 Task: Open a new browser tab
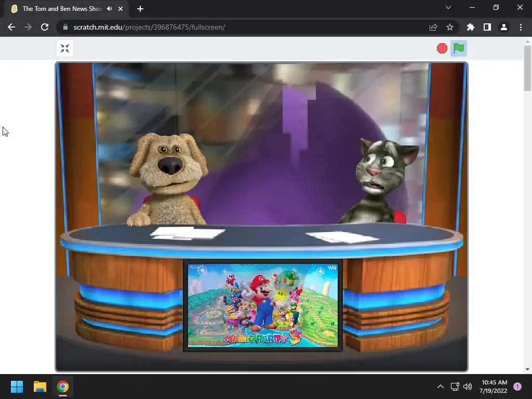point(140,9)
